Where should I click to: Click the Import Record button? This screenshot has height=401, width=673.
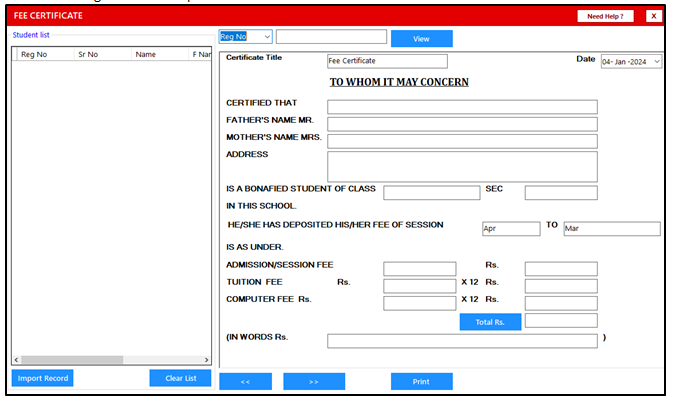click(x=42, y=378)
